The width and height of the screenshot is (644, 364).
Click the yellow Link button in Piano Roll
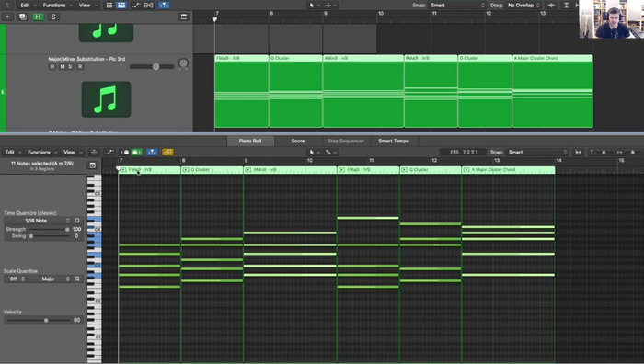167,153
